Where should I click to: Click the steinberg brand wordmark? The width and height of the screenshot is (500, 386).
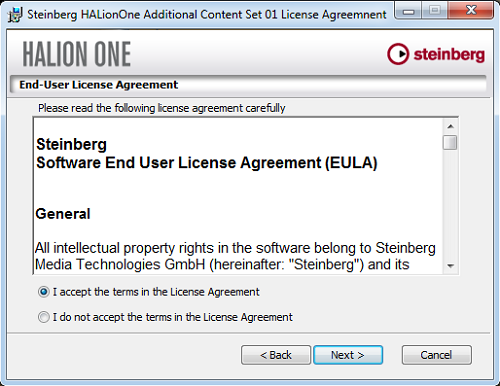coord(449,55)
